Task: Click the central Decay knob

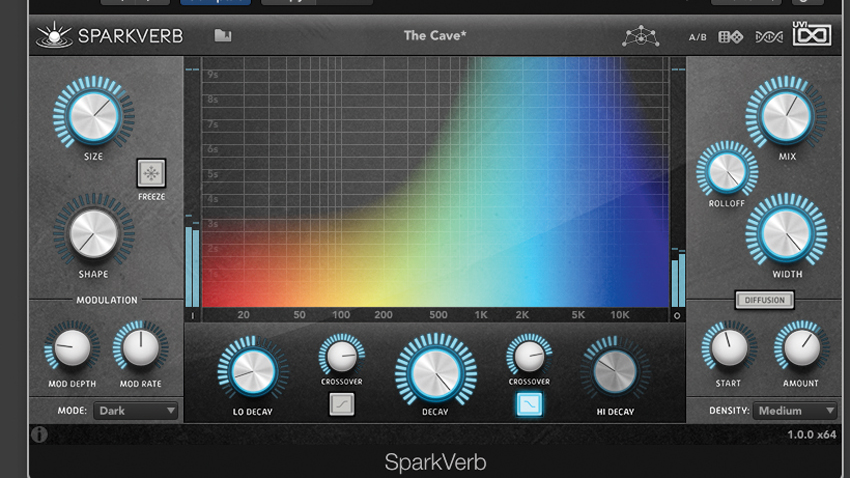Action: [x=435, y=373]
